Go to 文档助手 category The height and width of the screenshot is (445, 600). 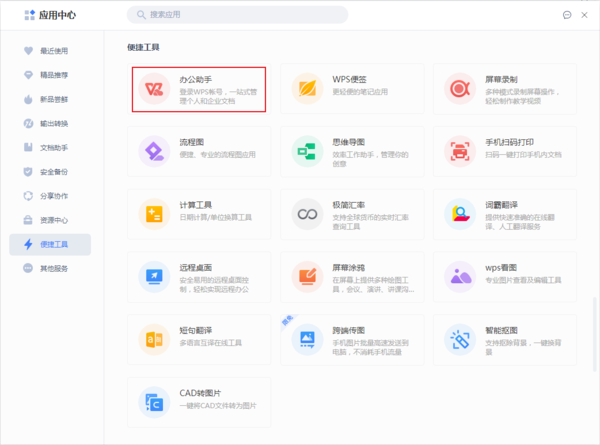[54, 148]
